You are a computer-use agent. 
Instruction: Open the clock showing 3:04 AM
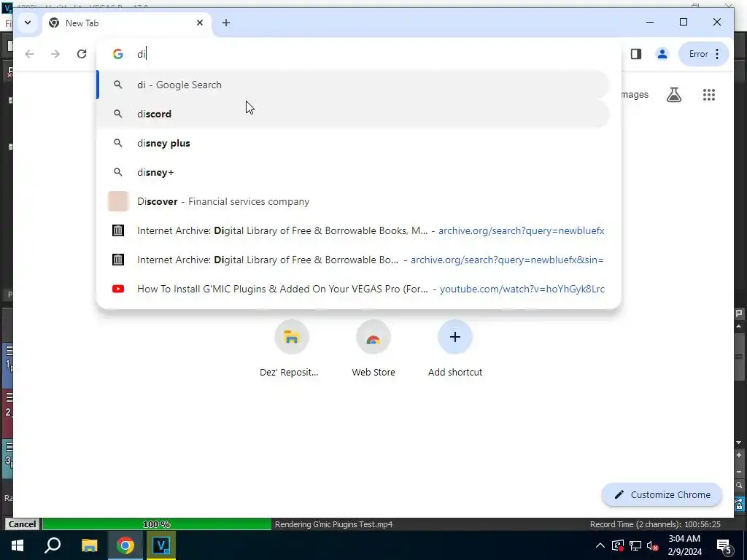coord(684,545)
